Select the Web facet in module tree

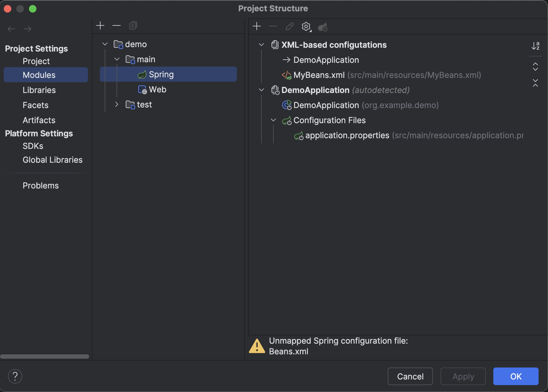click(157, 90)
